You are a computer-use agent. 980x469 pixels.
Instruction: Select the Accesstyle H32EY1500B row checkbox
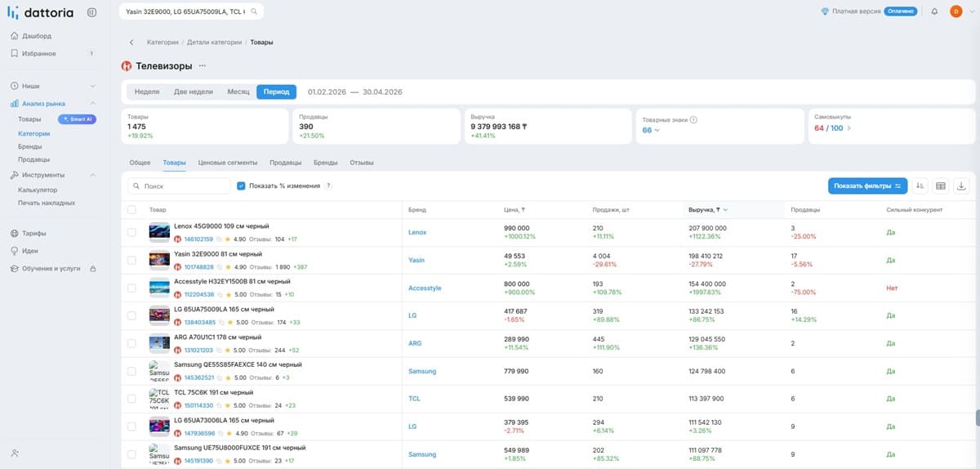point(132,288)
